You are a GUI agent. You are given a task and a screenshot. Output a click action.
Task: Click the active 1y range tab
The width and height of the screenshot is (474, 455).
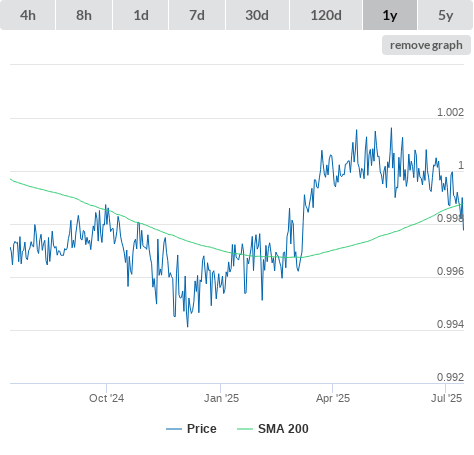390,15
